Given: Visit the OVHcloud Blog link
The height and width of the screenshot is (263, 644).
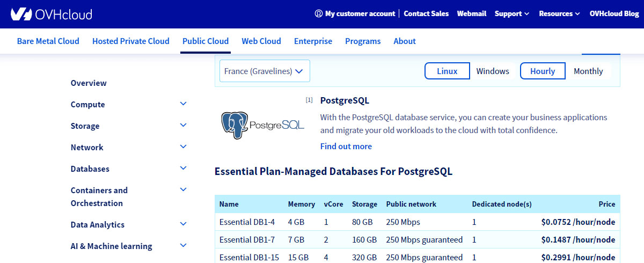Looking at the screenshot, I should coord(614,14).
